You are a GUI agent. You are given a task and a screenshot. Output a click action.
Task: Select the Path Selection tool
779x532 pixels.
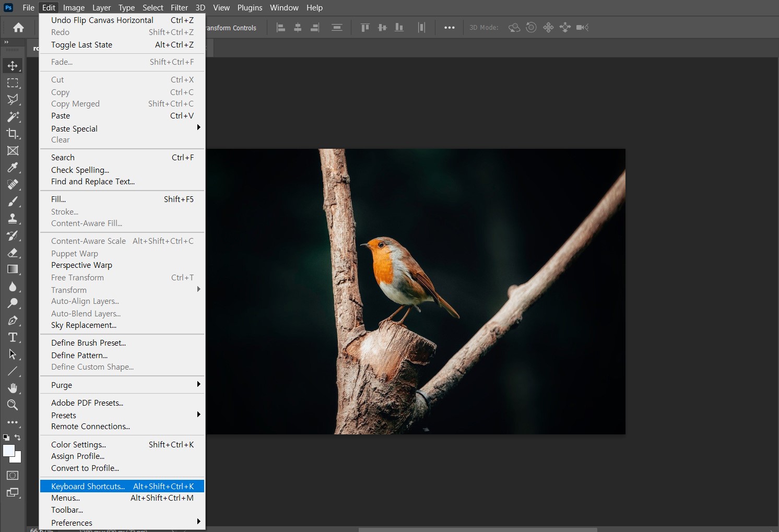[x=13, y=354]
